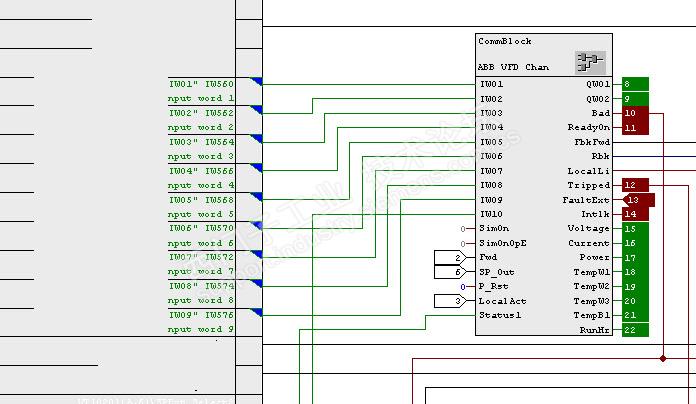Click sheet bar entry "IW01" IW560
This screenshot has width=696, height=404.
point(201,84)
